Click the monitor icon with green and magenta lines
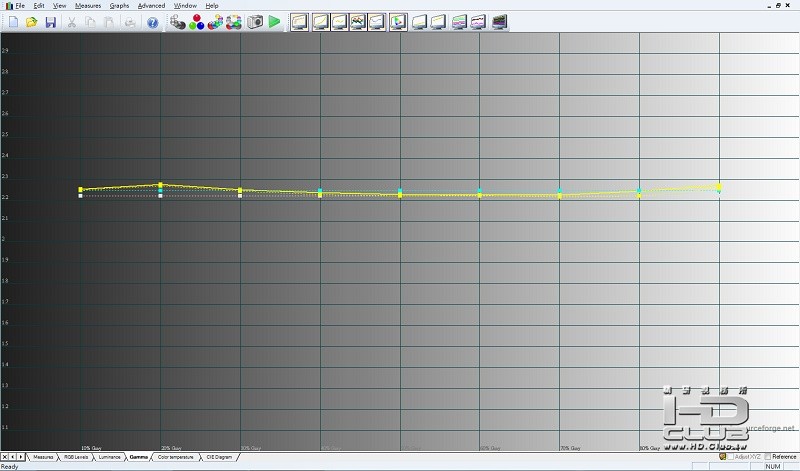This screenshot has width=800, height=471. (459, 22)
